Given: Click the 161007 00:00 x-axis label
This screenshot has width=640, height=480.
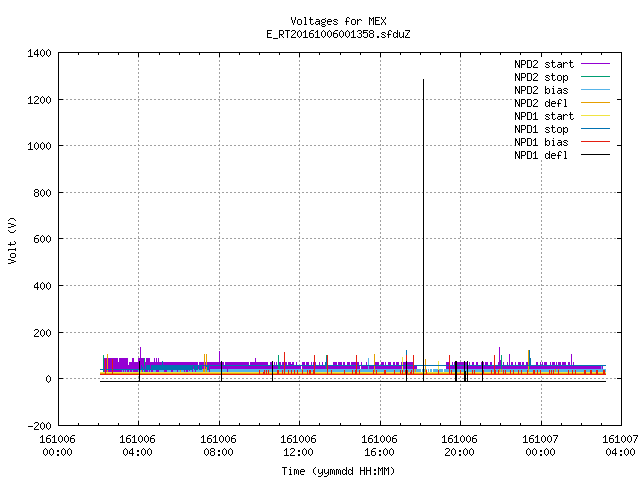Looking at the screenshot, I should 540,446.
